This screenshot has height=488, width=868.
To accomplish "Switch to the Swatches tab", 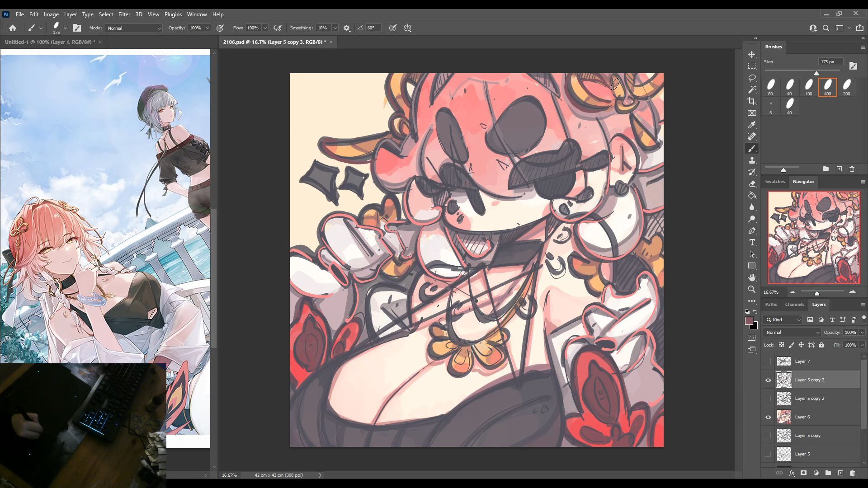I will coord(775,182).
